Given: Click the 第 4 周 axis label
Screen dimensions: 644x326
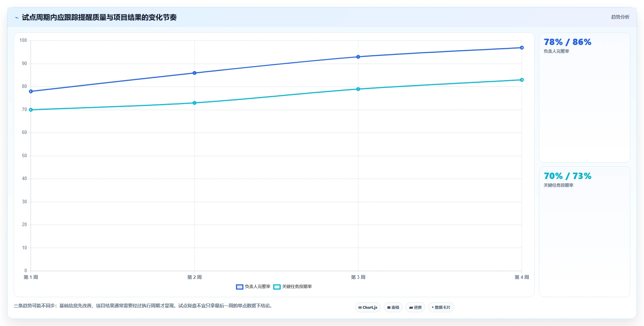Looking at the screenshot, I should pos(522,277).
